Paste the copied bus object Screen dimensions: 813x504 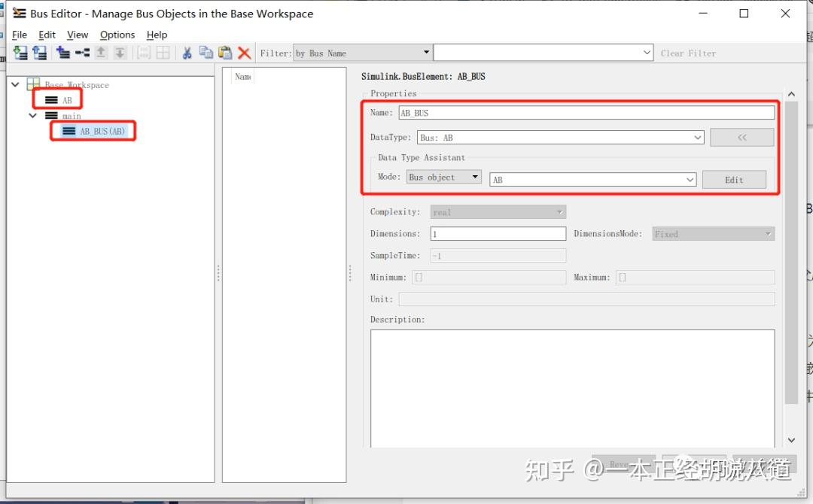tap(224, 53)
